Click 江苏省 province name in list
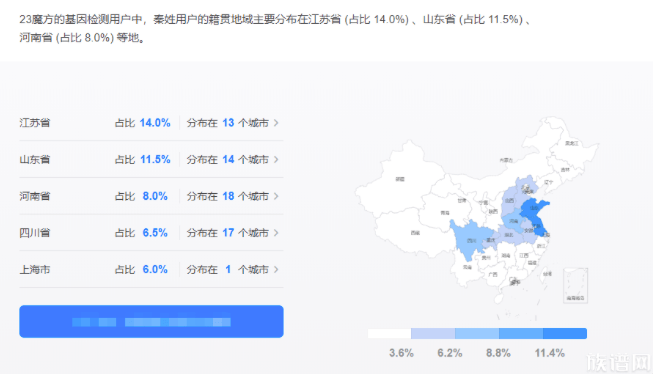Image resolution: width=653 pixels, height=374 pixels. coord(35,123)
